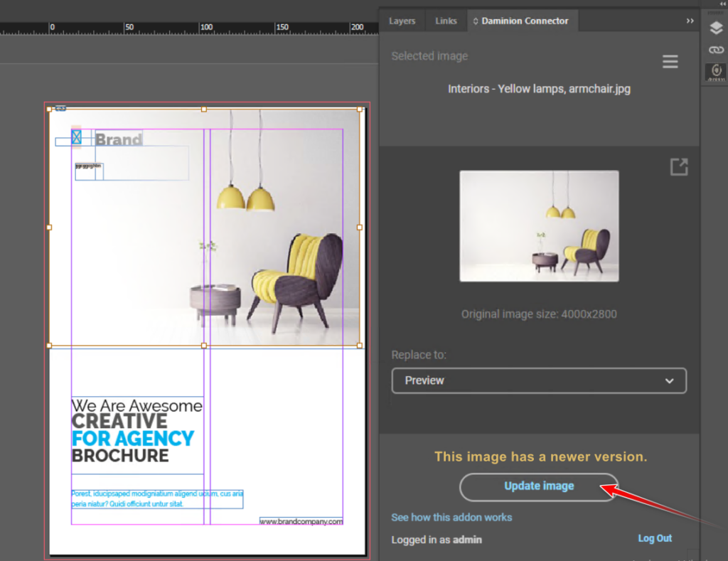
Task: Open Layers panel from right dock icon
Action: coord(716,29)
